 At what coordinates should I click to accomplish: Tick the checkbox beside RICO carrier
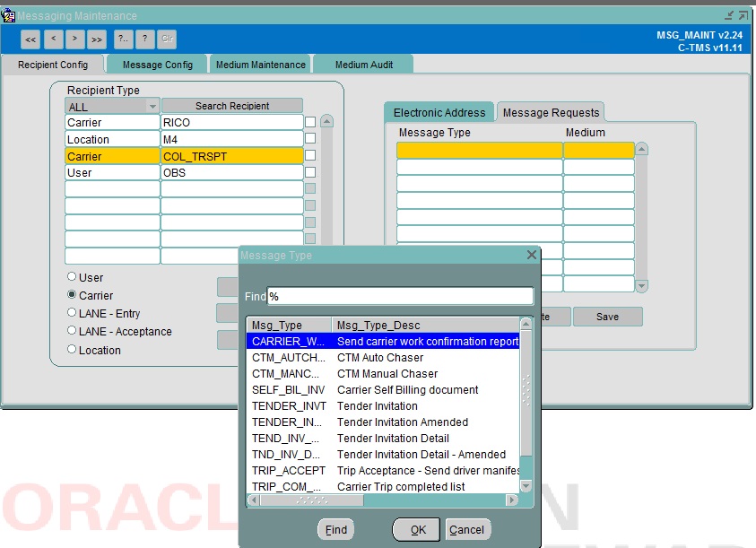pyautogui.click(x=310, y=122)
